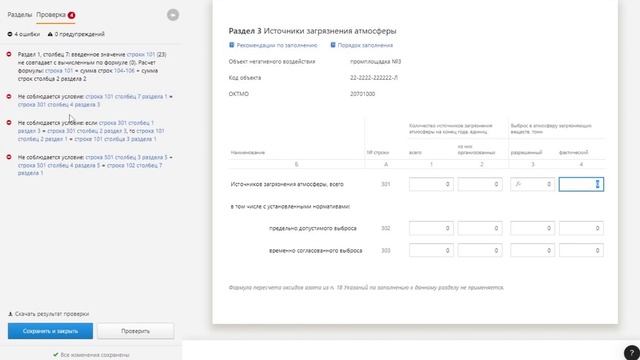Focus row 303 column 2 input
The height and width of the screenshot is (360, 640).
tap(480, 250)
